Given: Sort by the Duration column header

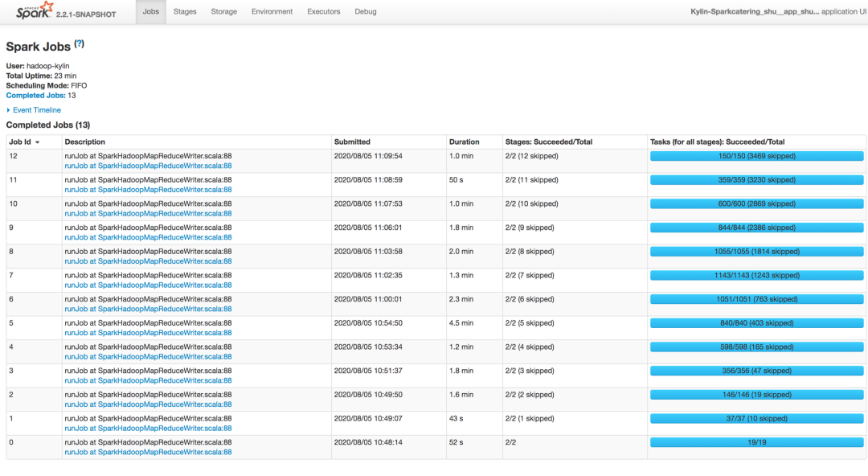Looking at the screenshot, I should 464,142.
